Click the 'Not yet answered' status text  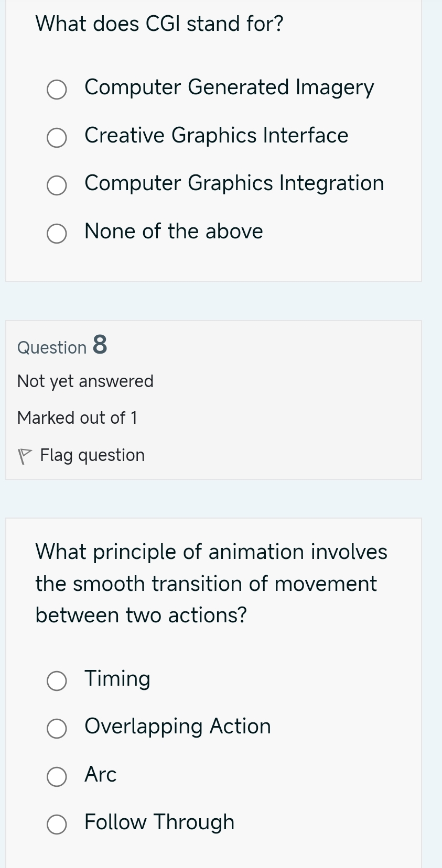85,381
